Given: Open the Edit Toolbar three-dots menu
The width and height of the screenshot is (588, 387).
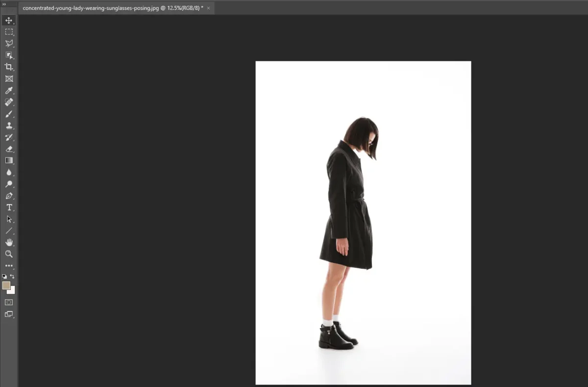Looking at the screenshot, I should 9,266.
